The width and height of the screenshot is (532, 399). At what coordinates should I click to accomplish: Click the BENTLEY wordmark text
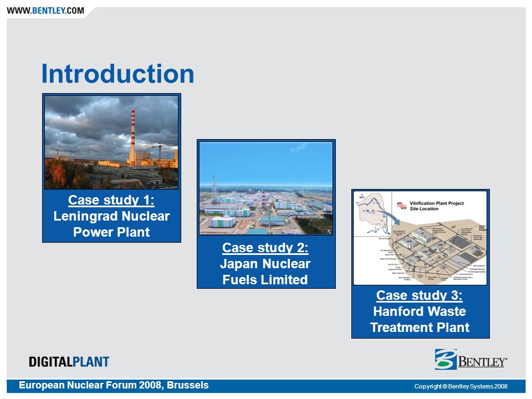[x=483, y=362]
